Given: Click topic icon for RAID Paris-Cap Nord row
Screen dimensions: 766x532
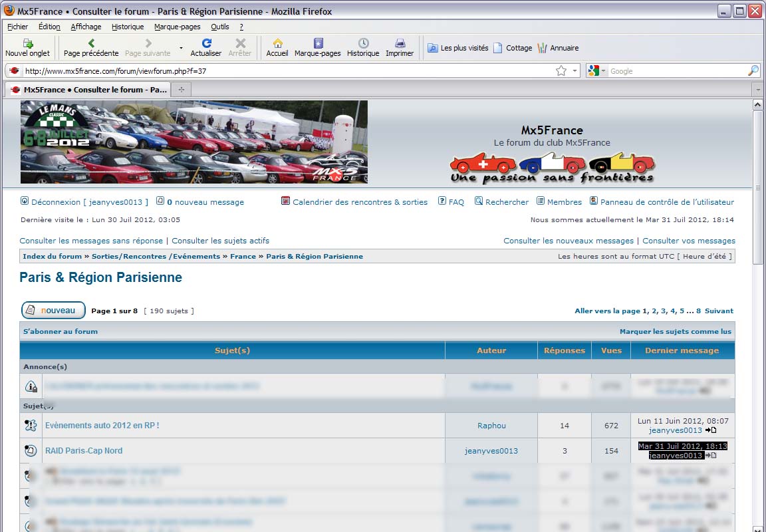Looking at the screenshot, I should 31,450.
